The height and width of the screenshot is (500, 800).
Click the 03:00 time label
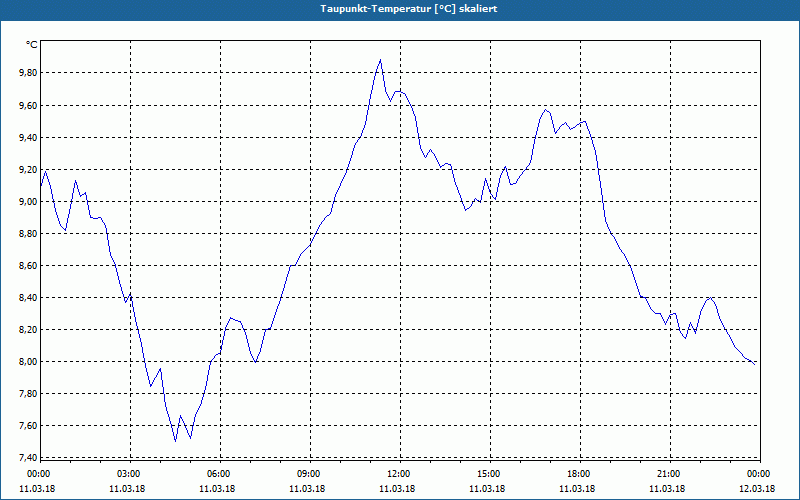[x=130, y=474]
